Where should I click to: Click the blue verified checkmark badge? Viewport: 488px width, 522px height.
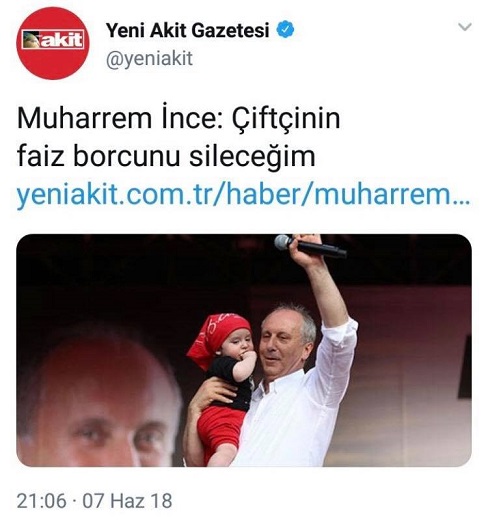coord(285,29)
